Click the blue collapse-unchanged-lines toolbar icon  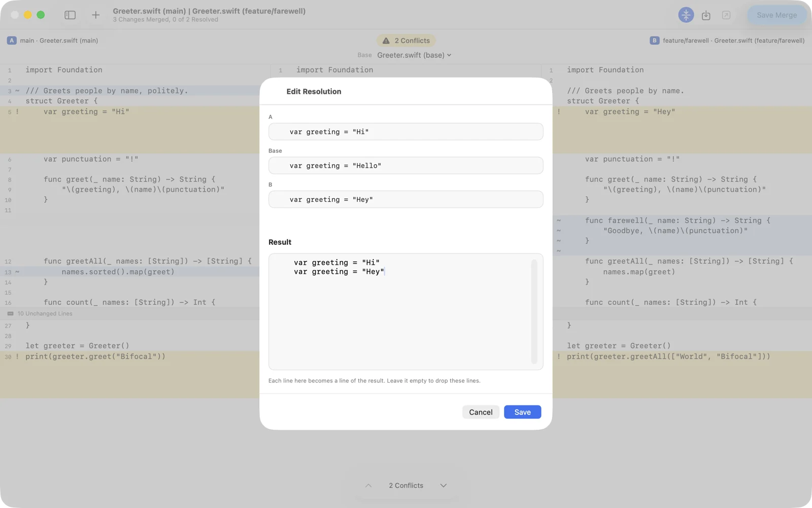686,15
